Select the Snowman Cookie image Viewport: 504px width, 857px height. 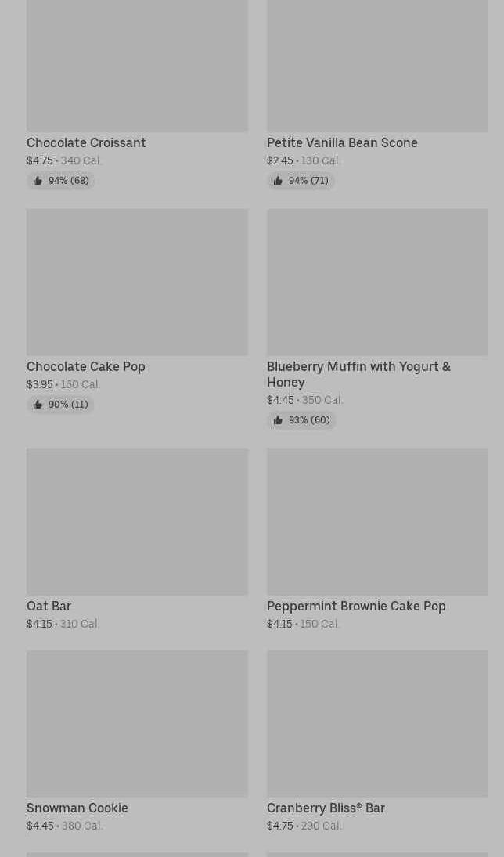tap(137, 723)
